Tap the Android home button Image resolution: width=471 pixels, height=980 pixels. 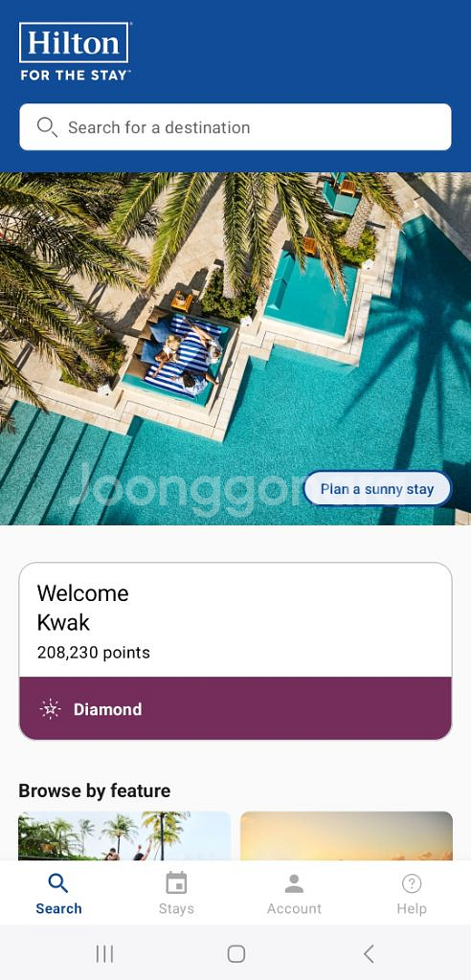pyautogui.click(x=235, y=954)
